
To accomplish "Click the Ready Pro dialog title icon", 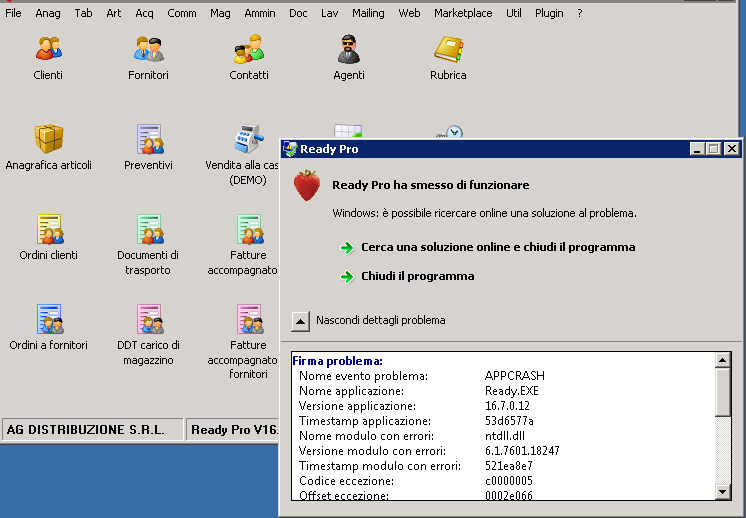I will click(290, 149).
